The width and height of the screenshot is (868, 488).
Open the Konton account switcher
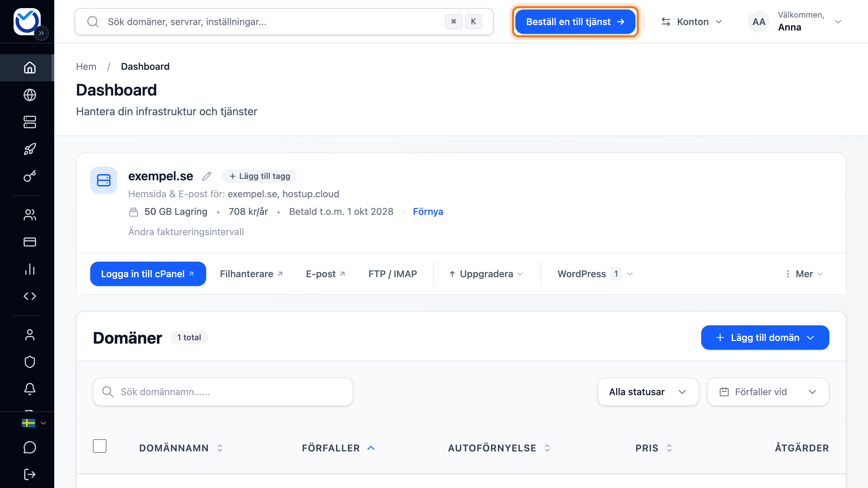[x=692, y=22]
